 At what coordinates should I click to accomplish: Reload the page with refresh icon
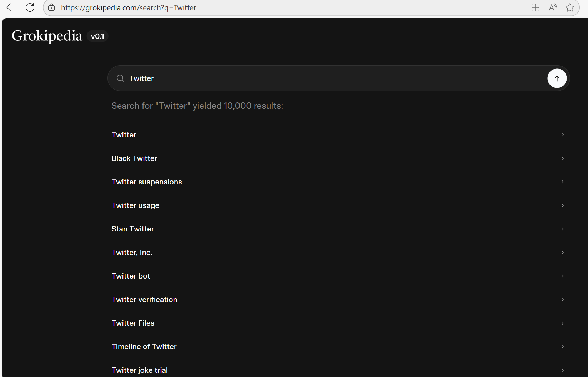coord(30,7)
